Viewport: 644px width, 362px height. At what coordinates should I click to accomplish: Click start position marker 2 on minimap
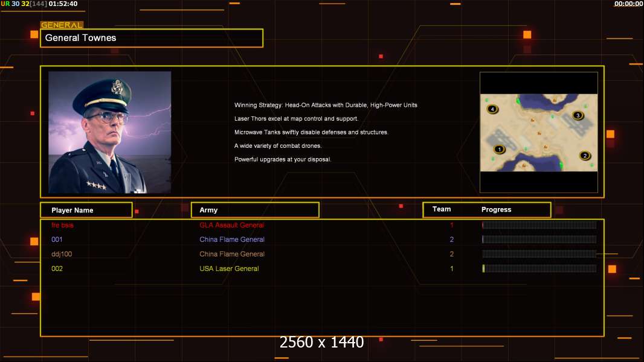[585, 156]
